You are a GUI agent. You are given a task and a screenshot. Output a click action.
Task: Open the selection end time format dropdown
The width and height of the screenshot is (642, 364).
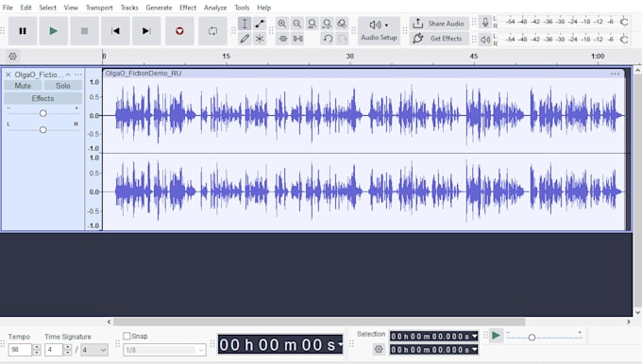click(x=475, y=350)
